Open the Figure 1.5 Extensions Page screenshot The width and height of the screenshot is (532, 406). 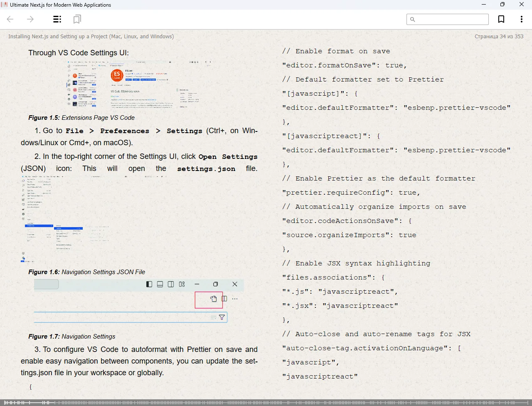(140, 85)
